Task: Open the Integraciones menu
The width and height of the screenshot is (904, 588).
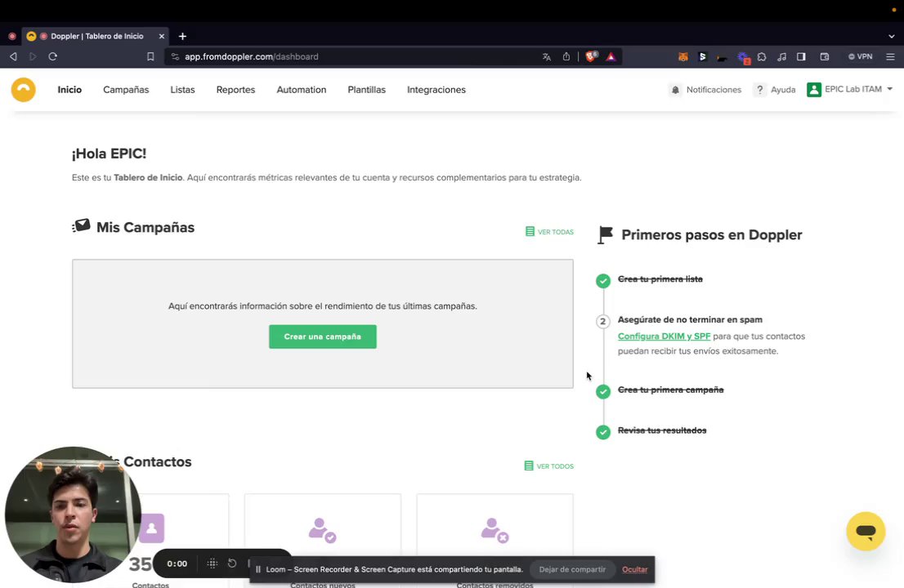Action: [x=436, y=90]
